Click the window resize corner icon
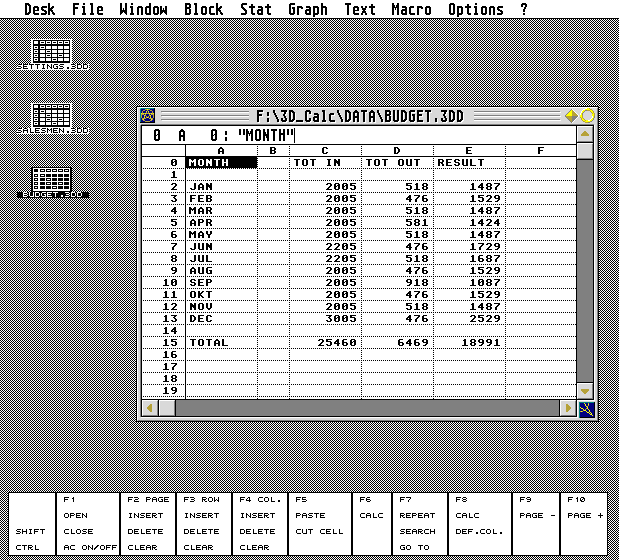Screen dimensions: 619x560 point(586,408)
